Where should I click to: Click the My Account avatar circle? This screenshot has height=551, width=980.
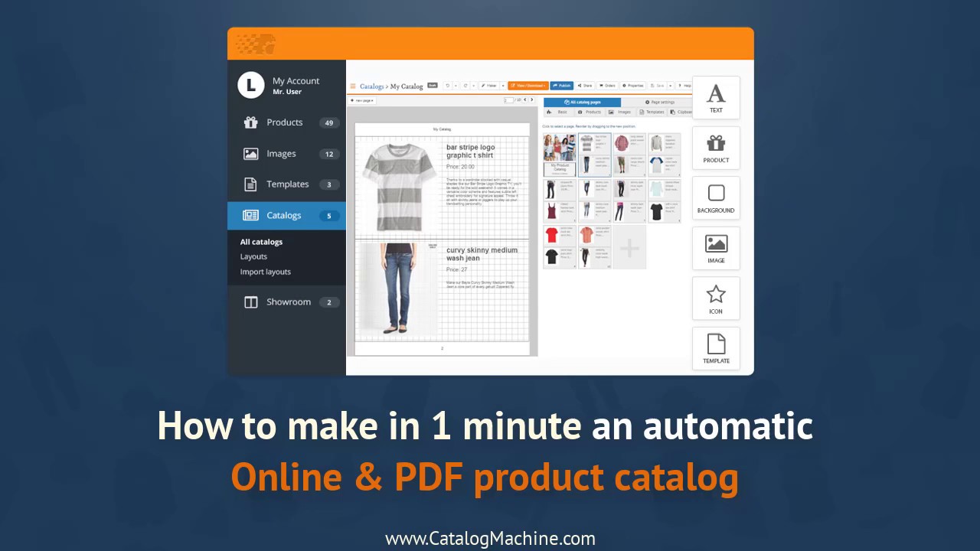coord(251,85)
